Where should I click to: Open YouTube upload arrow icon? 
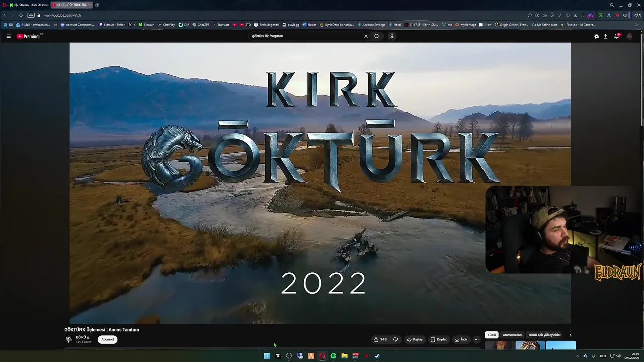coord(605,36)
